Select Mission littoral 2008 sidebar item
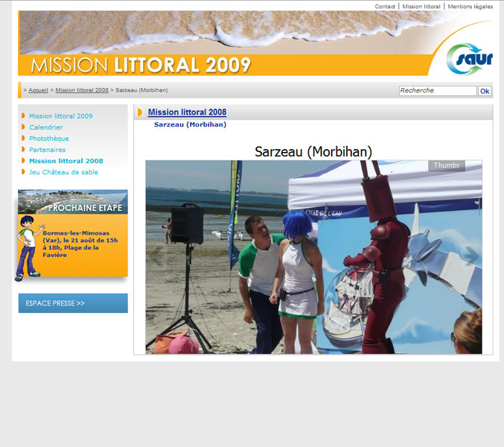 click(66, 161)
